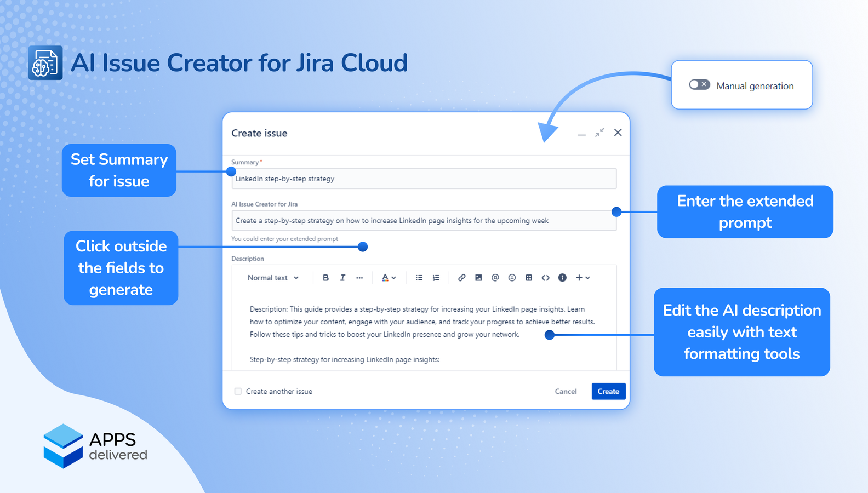Expand the plus insert menu dropdown
Image resolution: width=868 pixels, height=493 pixels.
[x=583, y=278]
